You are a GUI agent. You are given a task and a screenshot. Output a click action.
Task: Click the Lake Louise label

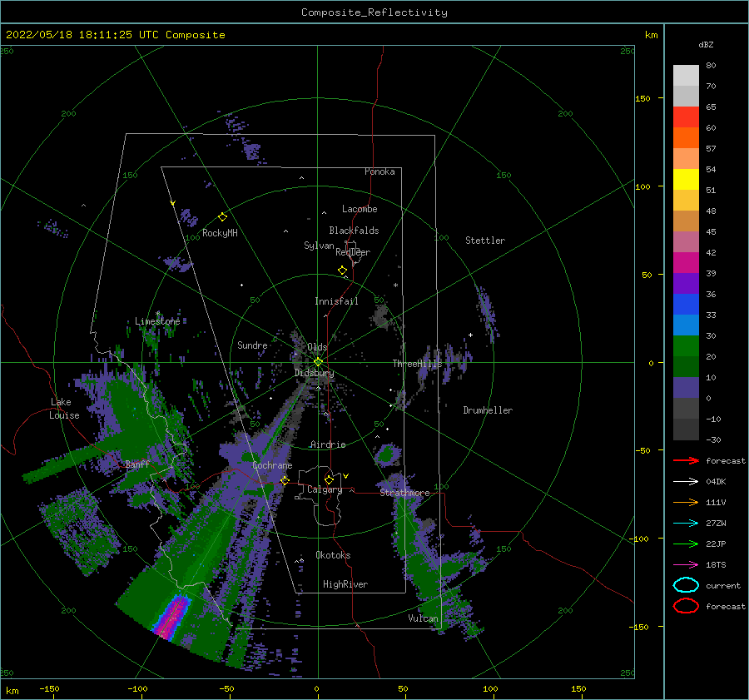64,409
